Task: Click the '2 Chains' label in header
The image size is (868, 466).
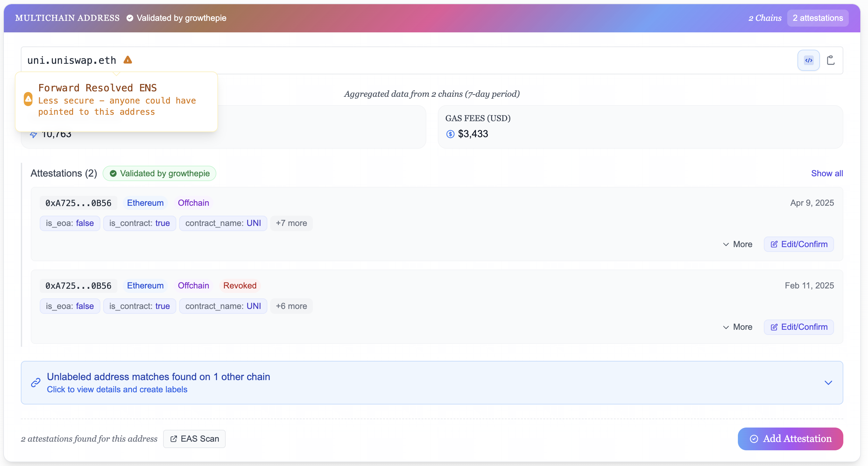Action: click(765, 18)
